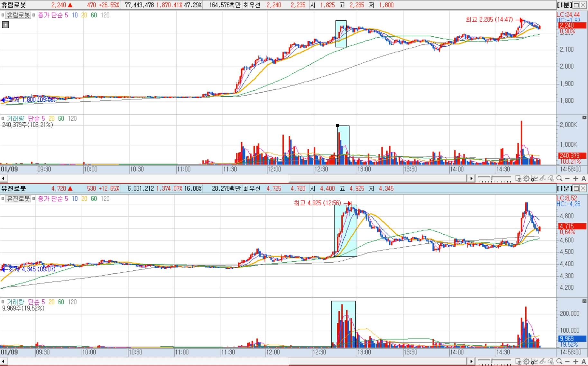Adjust zoom slider handle in 휴림로봇 toolbar
This screenshot has height=366, width=588.
click(492, 178)
